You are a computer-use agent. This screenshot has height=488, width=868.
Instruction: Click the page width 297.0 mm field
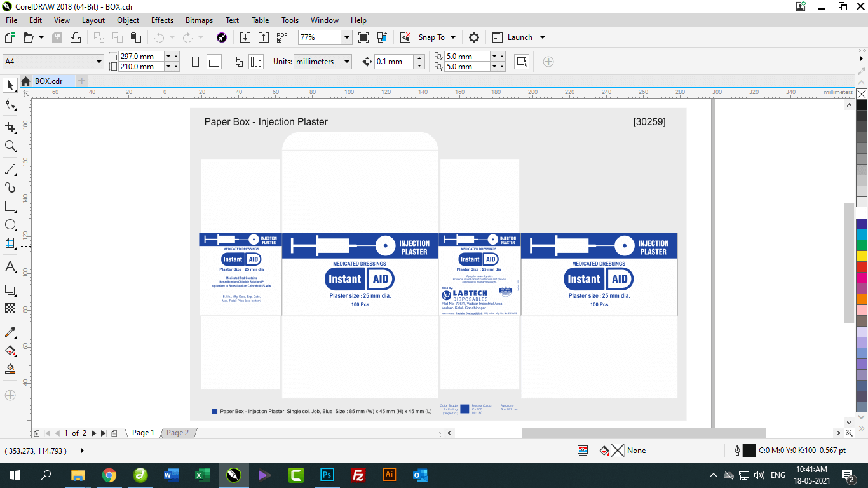click(x=141, y=57)
